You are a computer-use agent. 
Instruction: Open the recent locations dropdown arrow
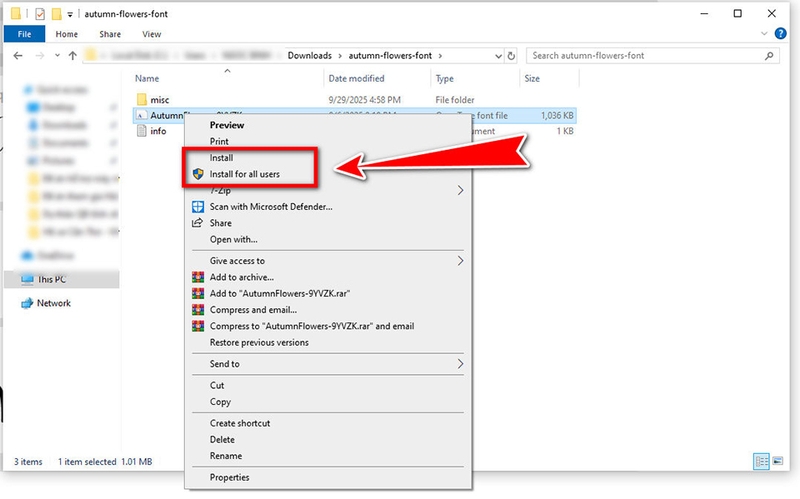pos(57,56)
